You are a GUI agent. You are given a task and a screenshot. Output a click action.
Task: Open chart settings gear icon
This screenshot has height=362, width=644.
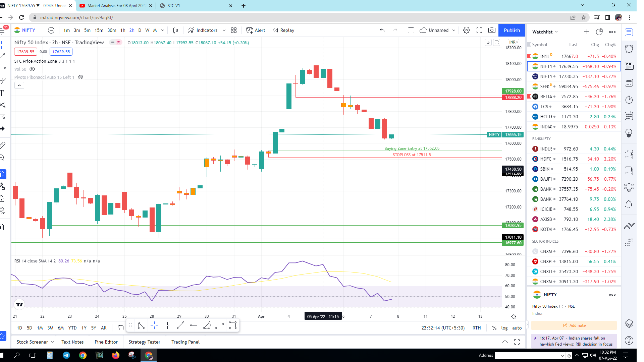[x=466, y=30]
